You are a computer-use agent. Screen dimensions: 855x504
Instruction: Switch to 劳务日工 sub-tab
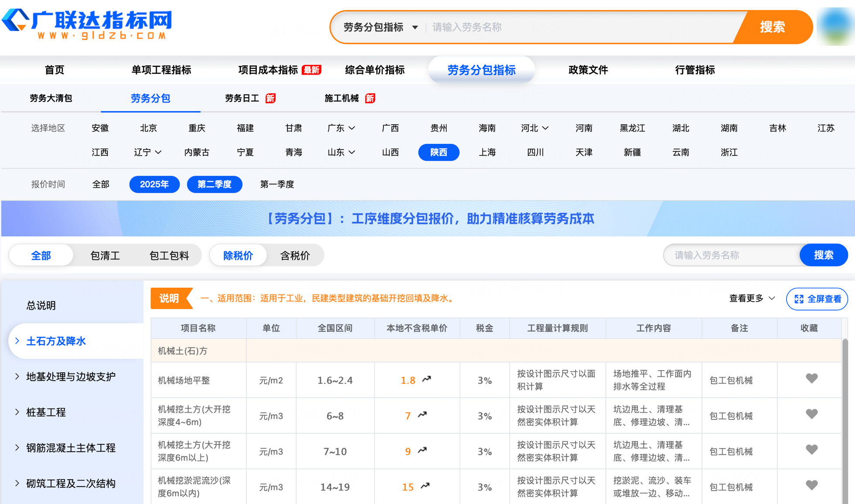(x=243, y=99)
